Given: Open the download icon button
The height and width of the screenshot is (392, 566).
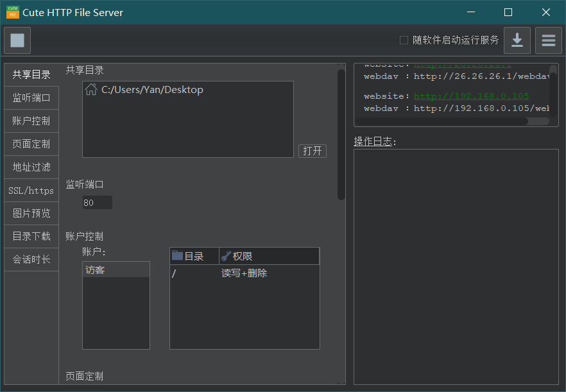Looking at the screenshot, I should (x=517, y=40).
